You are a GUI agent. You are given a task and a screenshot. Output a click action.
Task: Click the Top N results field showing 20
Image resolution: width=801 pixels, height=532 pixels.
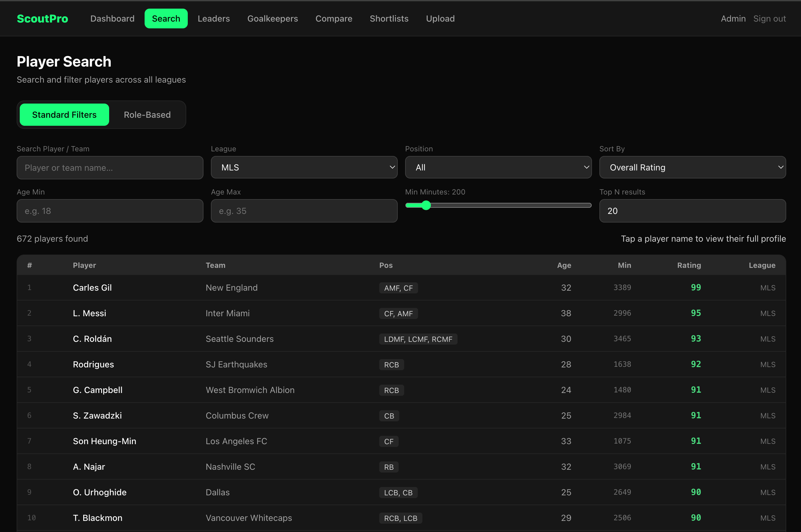[x=692, y=211]
